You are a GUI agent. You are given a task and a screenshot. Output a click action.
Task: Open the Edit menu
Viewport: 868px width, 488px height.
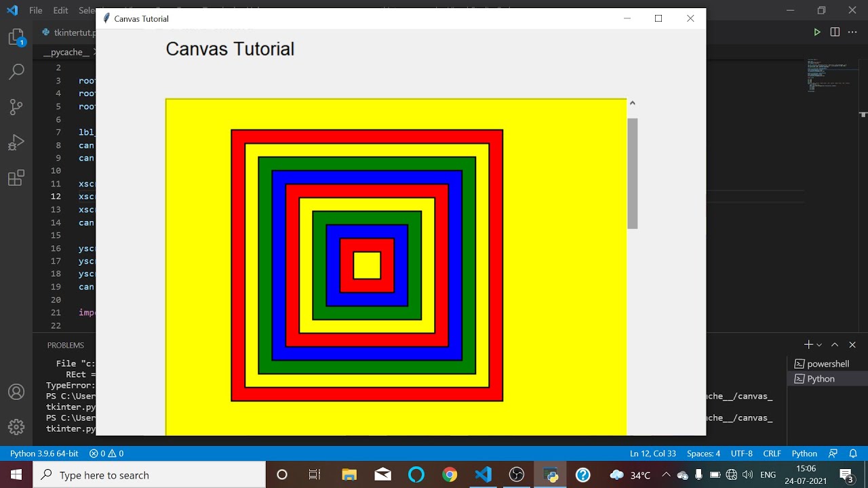point(60,10)
